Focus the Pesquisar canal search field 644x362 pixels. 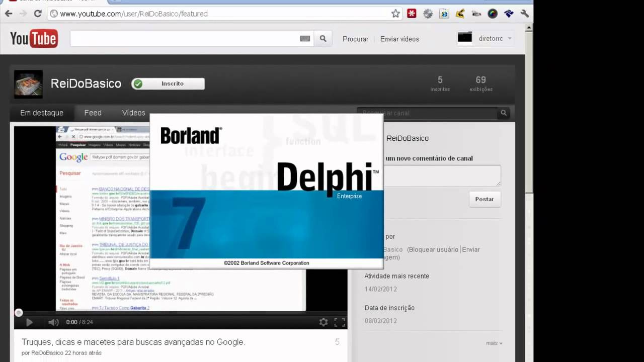click(427, 113)
